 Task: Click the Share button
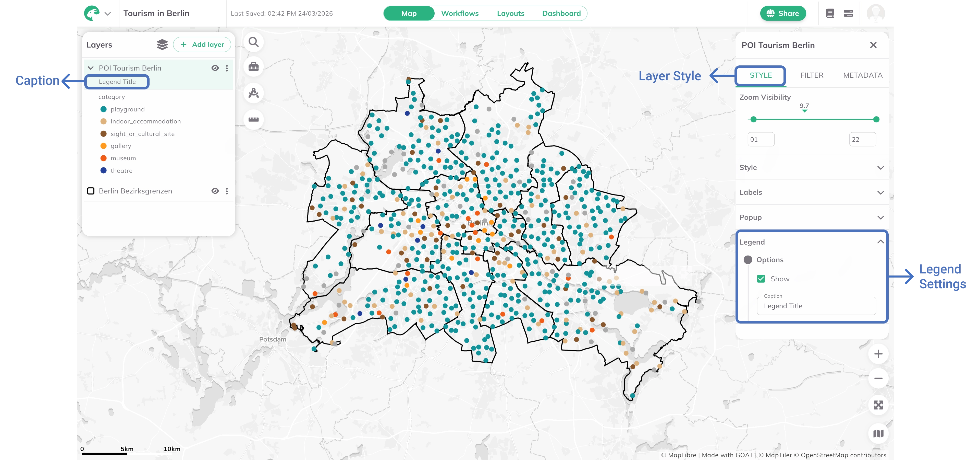point(782,13)
